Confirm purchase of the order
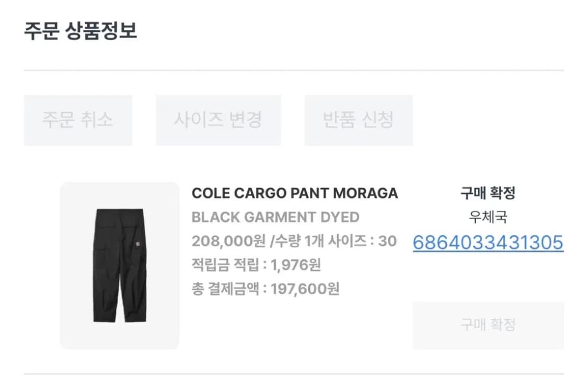Image resolution: width=588 pixels, height=391 pixels. (x=488, y=325)
